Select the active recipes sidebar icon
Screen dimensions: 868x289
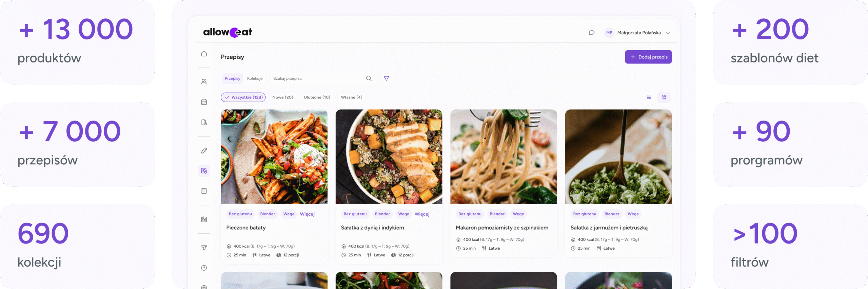tap(204, 171)
